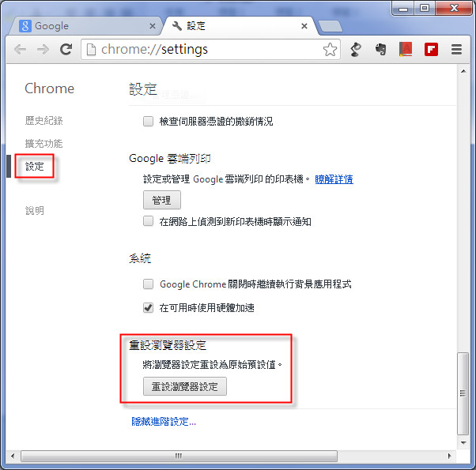The height and width of the screenshot is (470, 476).
Task: Click the 管理 button under cloud print
Action: [x=162, y=200]
